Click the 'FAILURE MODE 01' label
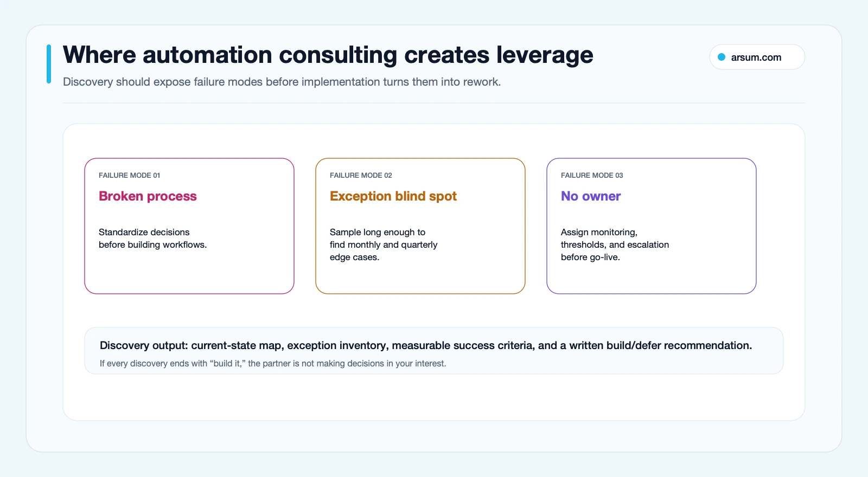The width and height of the screenshot is (868, 477). pos(130,175)
